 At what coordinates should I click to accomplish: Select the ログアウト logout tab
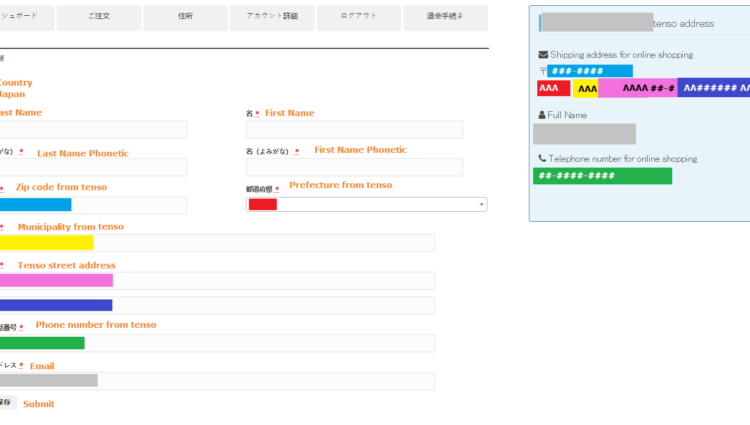pos(359,17)
